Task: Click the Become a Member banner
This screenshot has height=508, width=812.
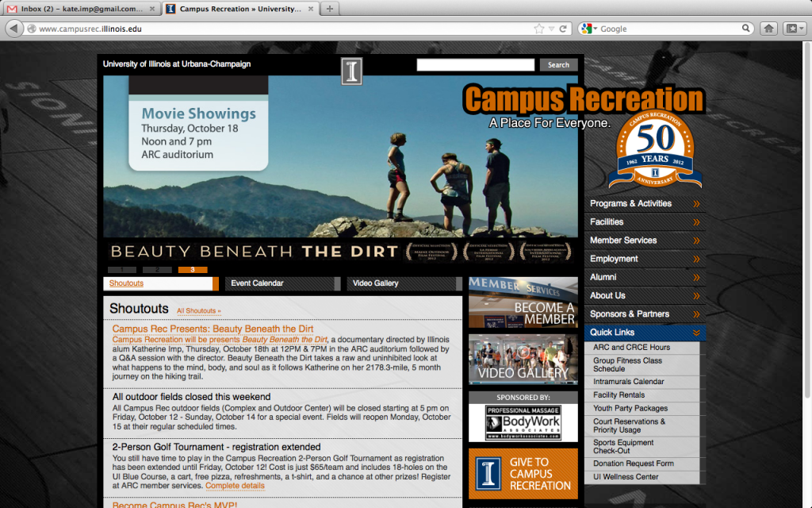Action: [523, 302]
